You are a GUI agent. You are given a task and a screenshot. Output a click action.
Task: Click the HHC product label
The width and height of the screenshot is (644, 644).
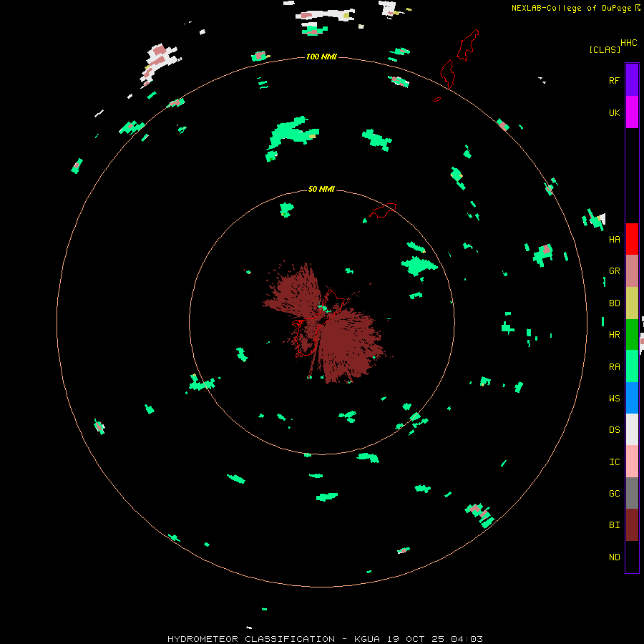629,43
